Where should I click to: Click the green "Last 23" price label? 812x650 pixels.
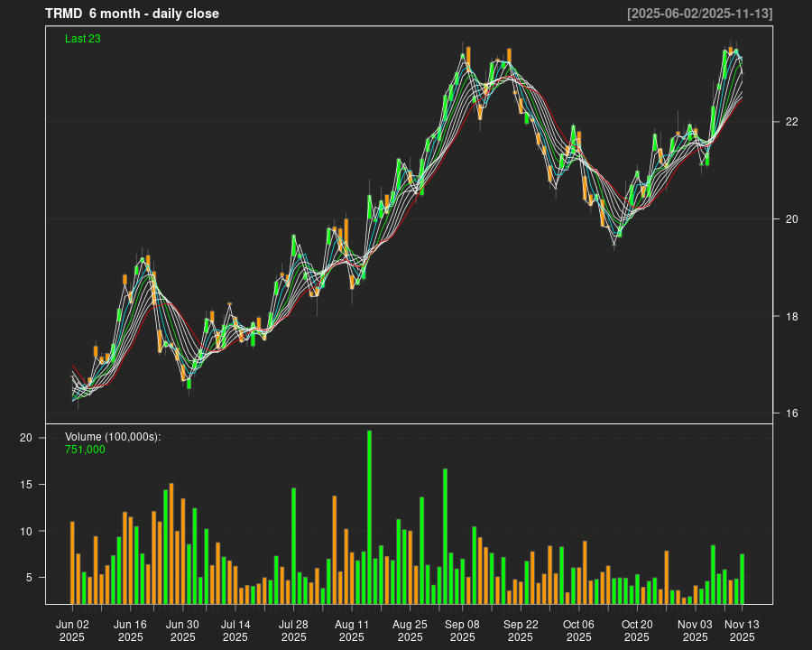point(83,38)
